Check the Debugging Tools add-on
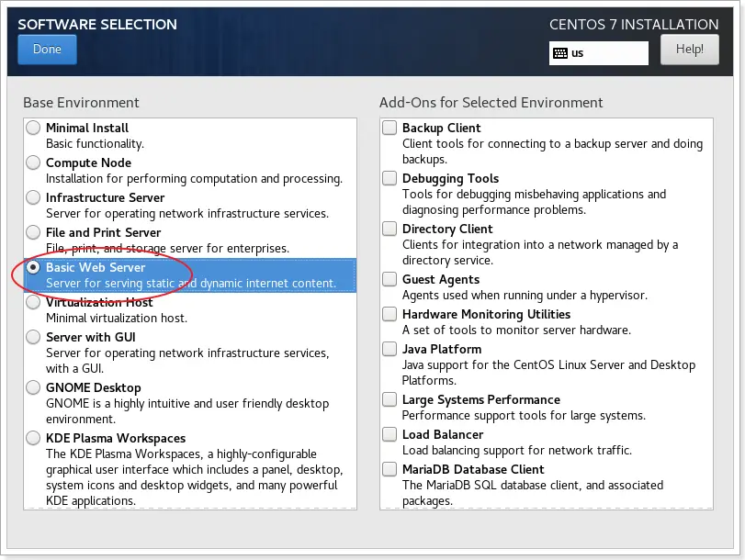Screen dimensions: 745x560 (x=390, y=179)
